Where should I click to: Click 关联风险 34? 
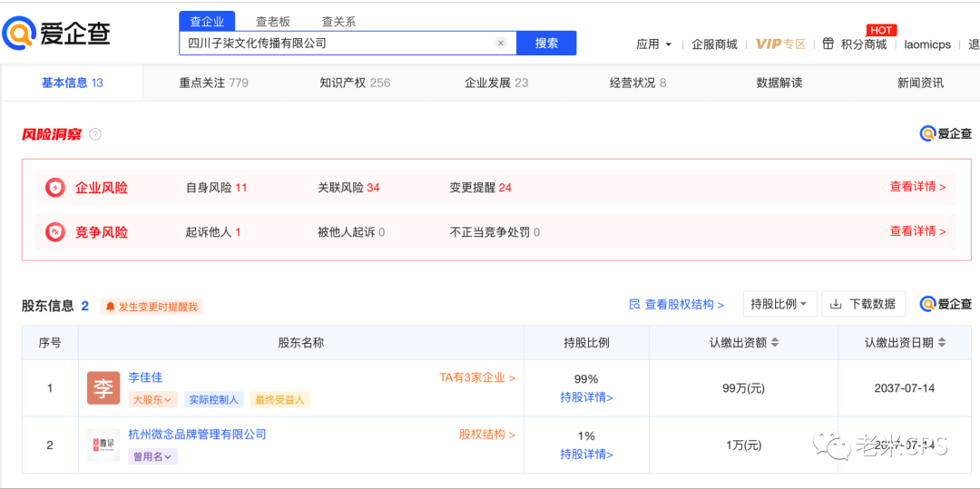click(x=348, y=188)
